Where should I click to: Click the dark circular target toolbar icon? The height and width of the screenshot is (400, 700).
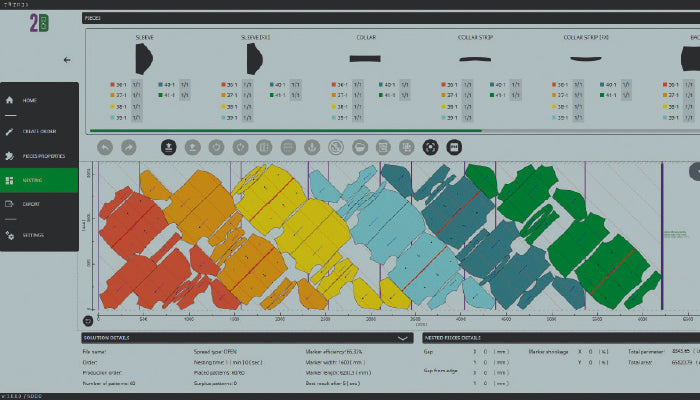[x=431, y=147]
